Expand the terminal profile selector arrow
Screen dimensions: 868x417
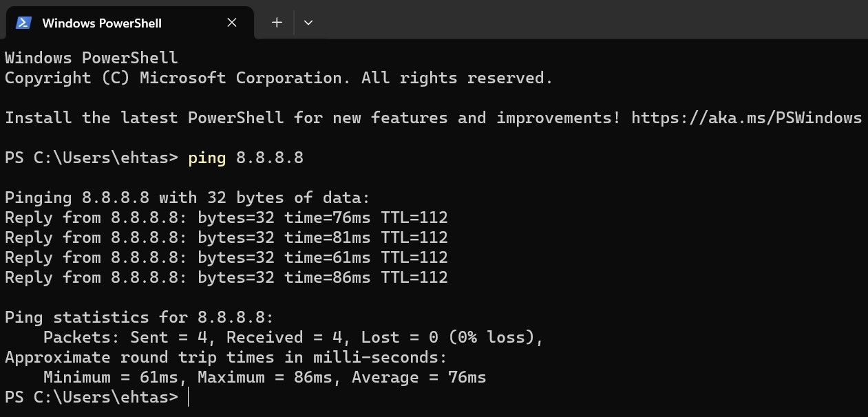coord(308,22)
